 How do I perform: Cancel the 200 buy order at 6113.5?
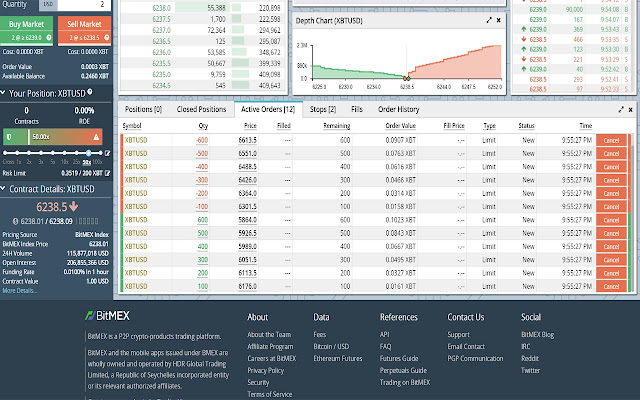pyautogui.click(x=611, y=273)
